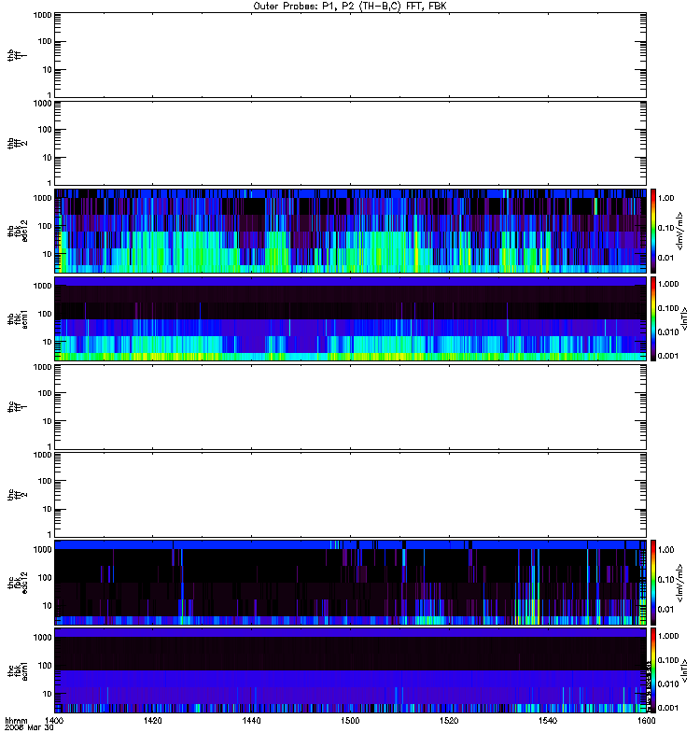This screenshot has height=747, width=700.
Task: Click the '1000' y-tick of thc fbk edc12 panel
Action: tap(42, 550)
